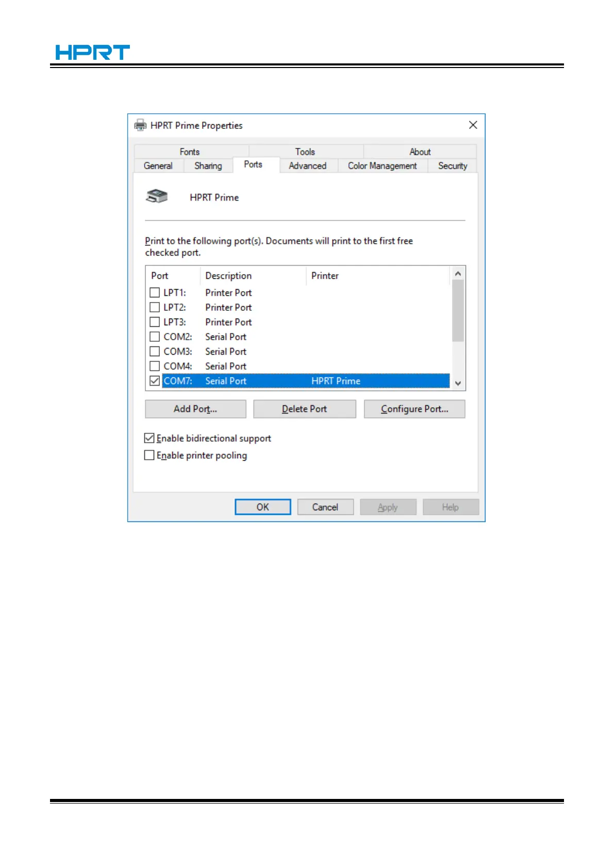Image resolution: width=614 pixels, height=868 pixels.
Task: Click the printer icon in title bar
Action: [140, 125]
